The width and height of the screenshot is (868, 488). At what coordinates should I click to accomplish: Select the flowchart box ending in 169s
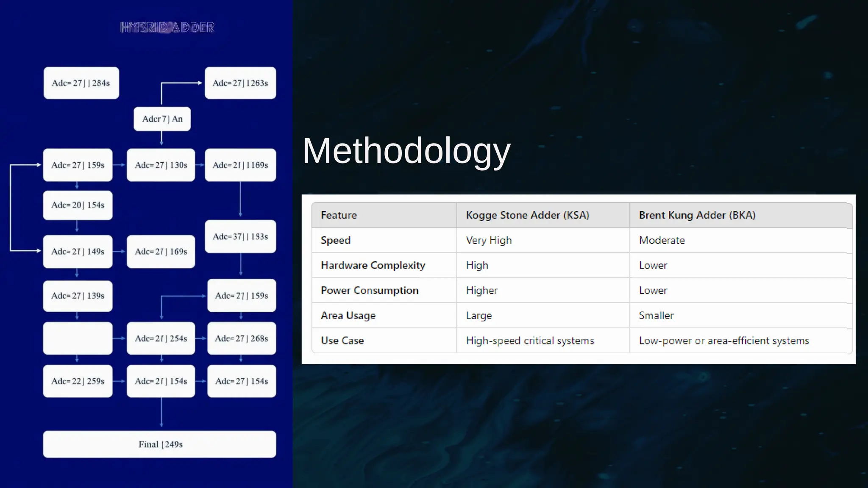pyautogui.click(x=161, y=252)
